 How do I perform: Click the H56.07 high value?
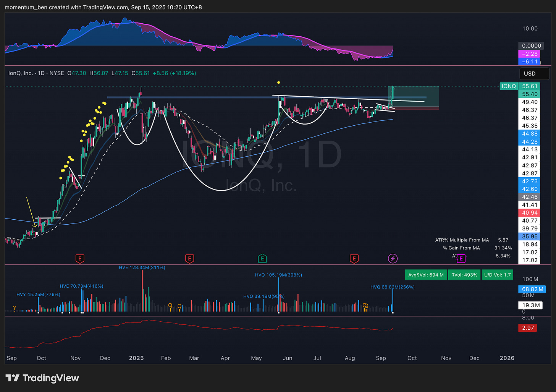click(x=99, y=73)
